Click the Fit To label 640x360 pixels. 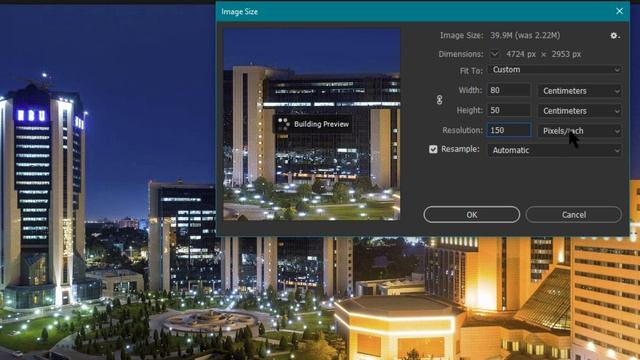[471, 71]
